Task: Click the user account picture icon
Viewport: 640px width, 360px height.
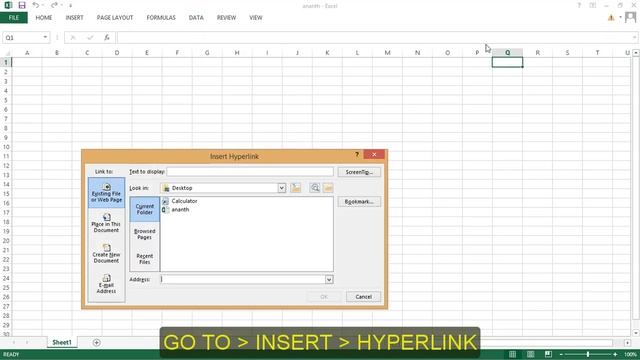Action: (x=630, y=17)
